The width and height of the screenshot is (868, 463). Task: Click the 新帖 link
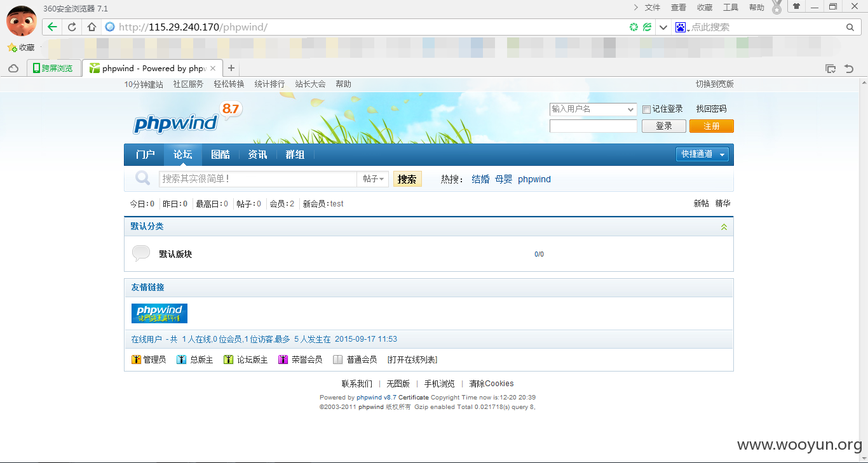[701, 203]
